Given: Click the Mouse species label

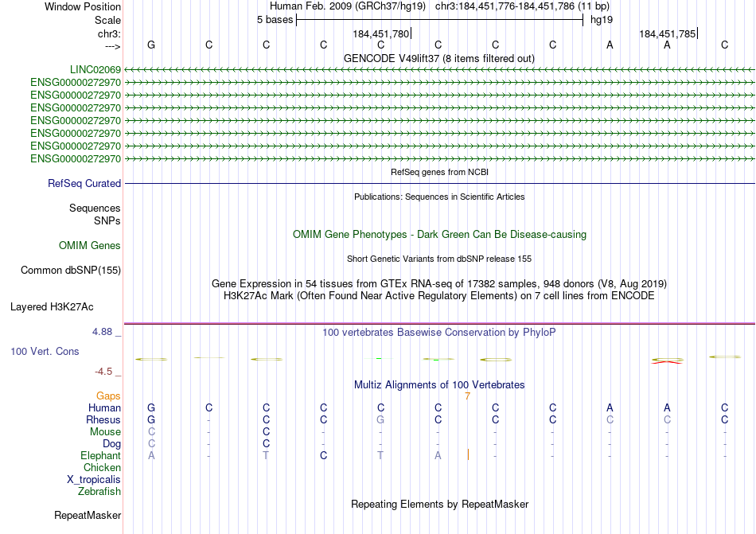Looking at the screenshot, I should point(105,432).
